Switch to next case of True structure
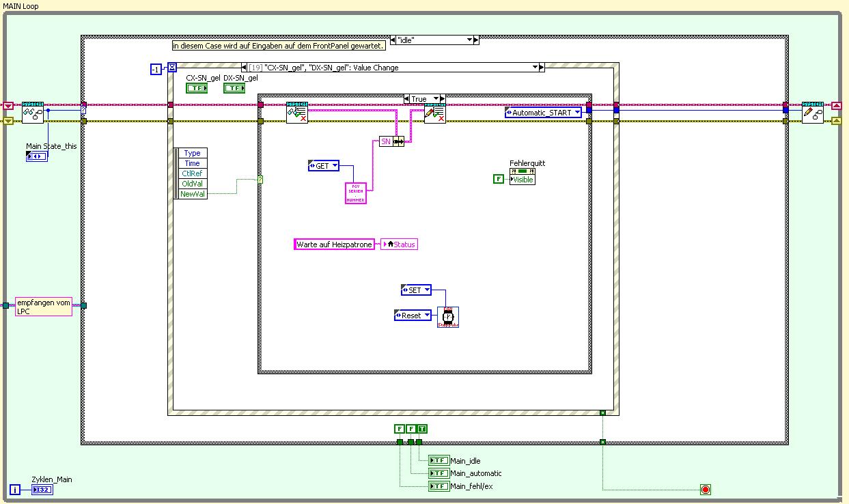849x504 pixels. click(441, 99)
